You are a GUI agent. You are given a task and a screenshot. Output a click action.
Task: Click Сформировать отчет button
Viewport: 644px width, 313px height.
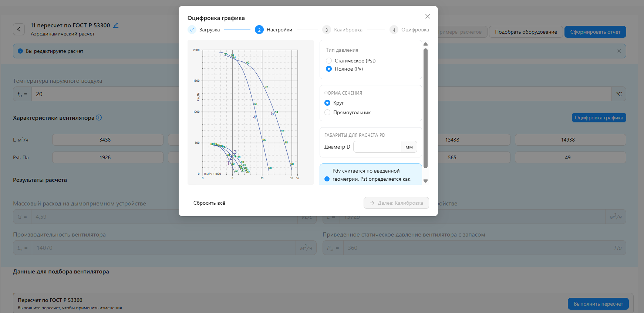[x=595, y=32]
